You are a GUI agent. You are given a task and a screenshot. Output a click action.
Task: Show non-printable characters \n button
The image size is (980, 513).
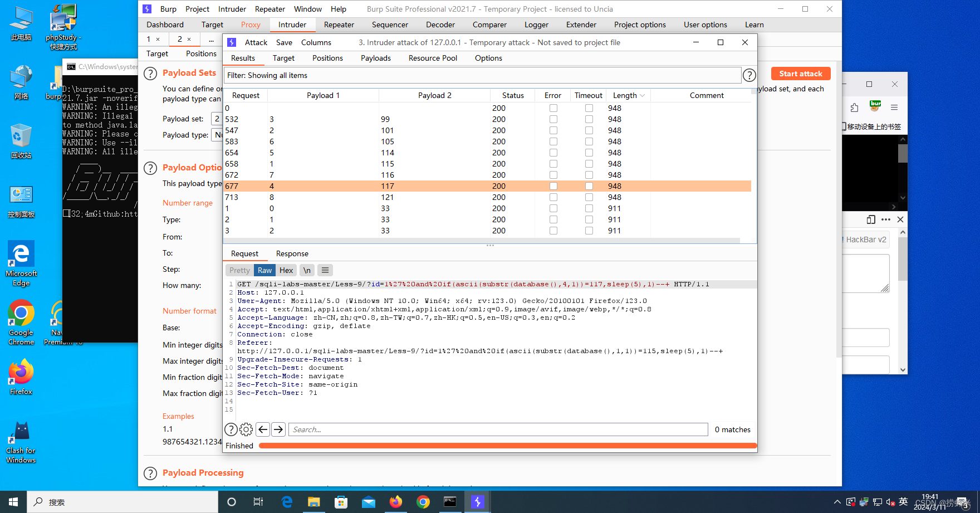point(307,270)
